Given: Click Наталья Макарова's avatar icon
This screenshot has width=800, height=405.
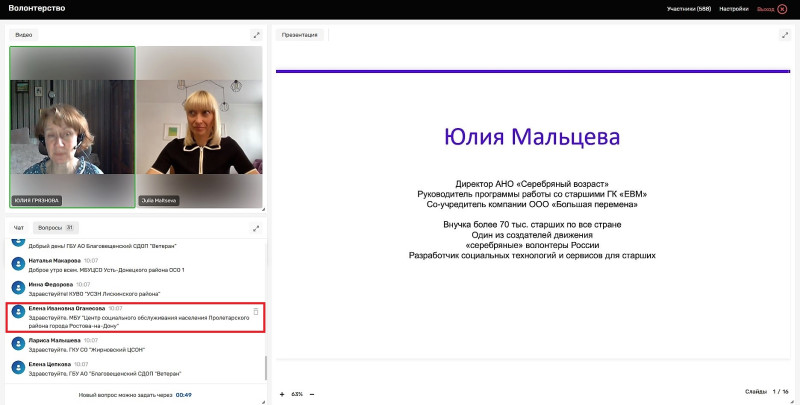Looking at the screenshot, I should click(18, 264).
